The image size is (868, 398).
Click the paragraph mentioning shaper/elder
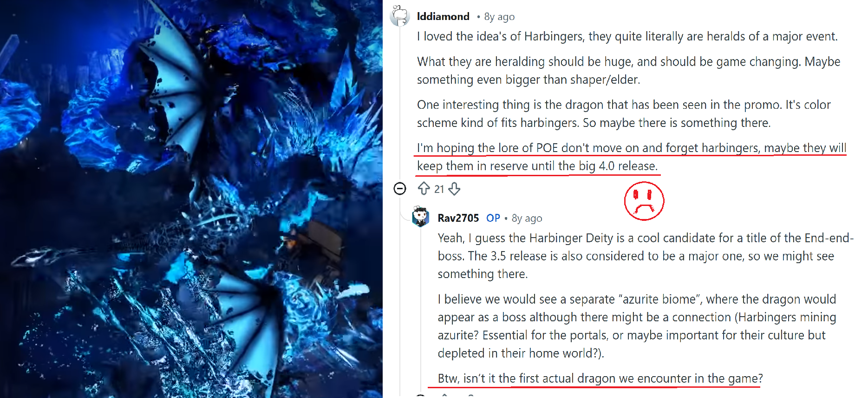(x=628, y=71)
